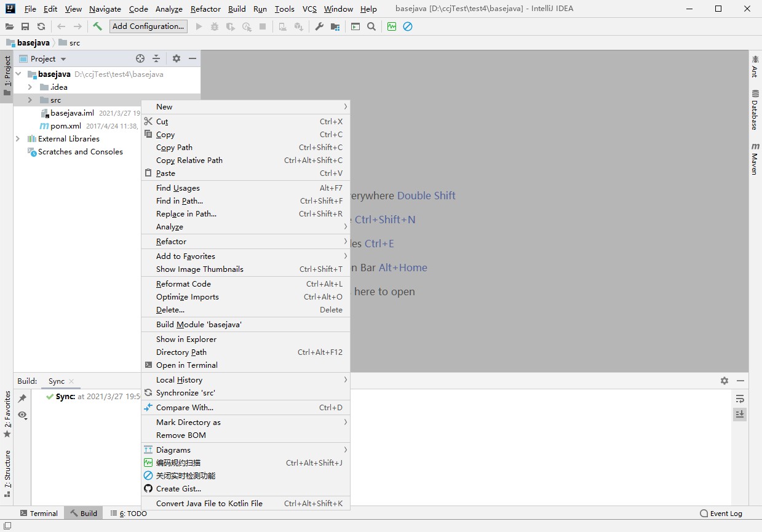762x532 pixels.
Task: Open the Event Log button
Action: click(721, 514)
